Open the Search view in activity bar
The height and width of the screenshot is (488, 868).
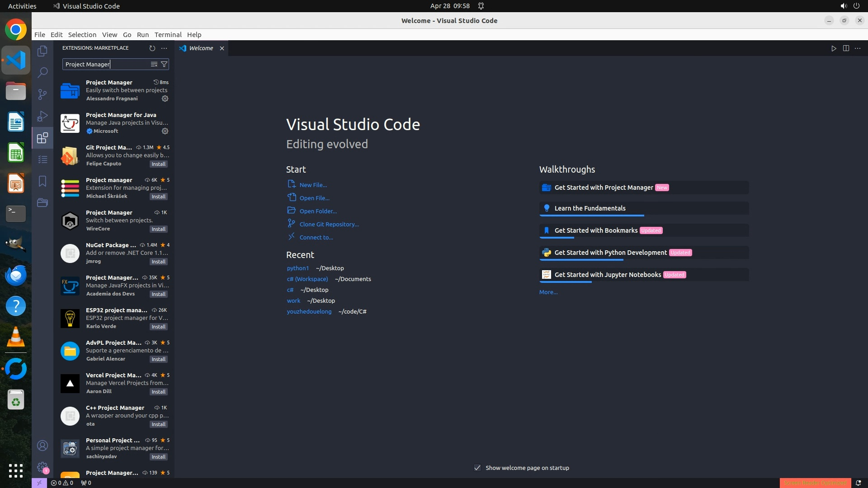(x=42, y=72)
